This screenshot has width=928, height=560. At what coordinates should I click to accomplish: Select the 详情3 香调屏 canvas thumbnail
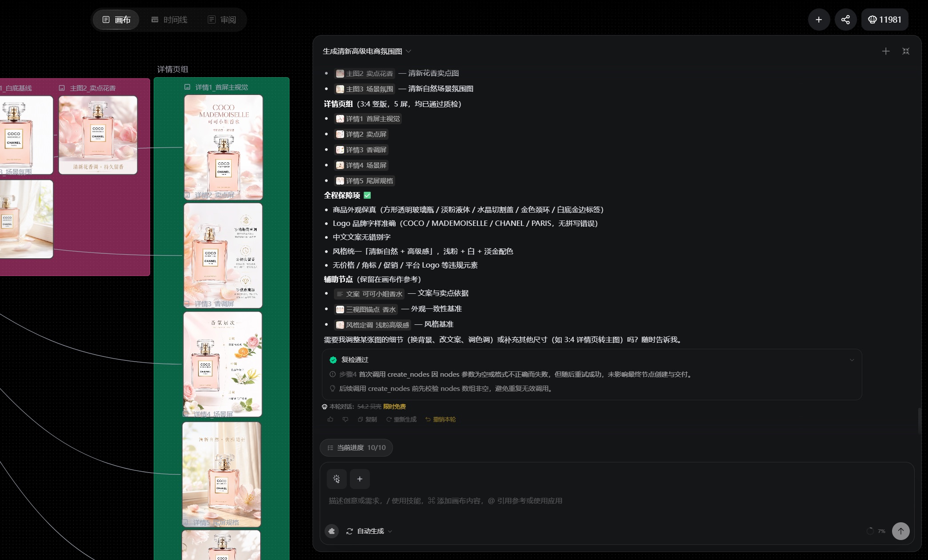(x=222, y=364)
